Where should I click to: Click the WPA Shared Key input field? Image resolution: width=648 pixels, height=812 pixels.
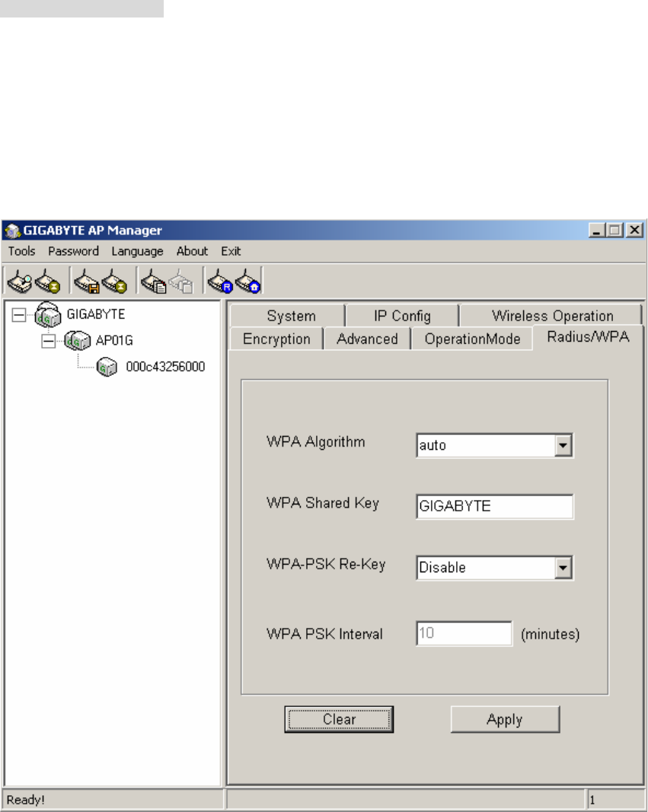(494, 507)
